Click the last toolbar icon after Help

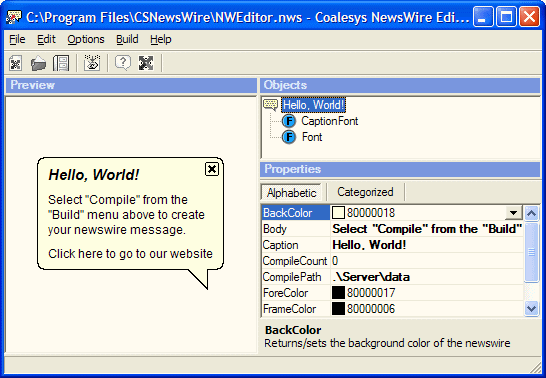click(x=146, y=63)
